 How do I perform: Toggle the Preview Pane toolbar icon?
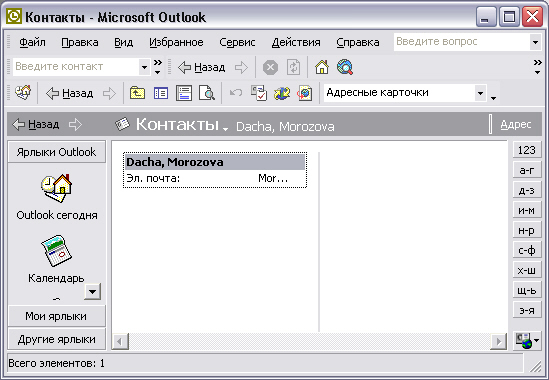(x=184, y=93)
